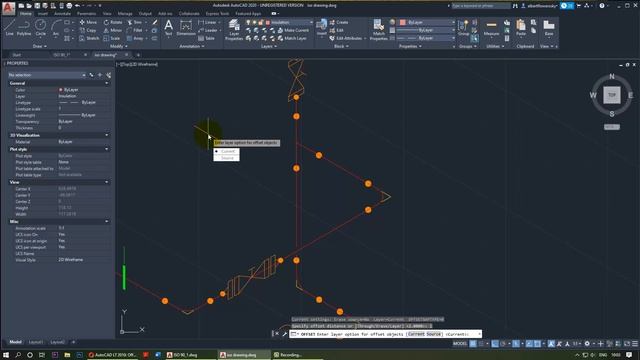Collapse the View properties section

(x=107, y=182)
